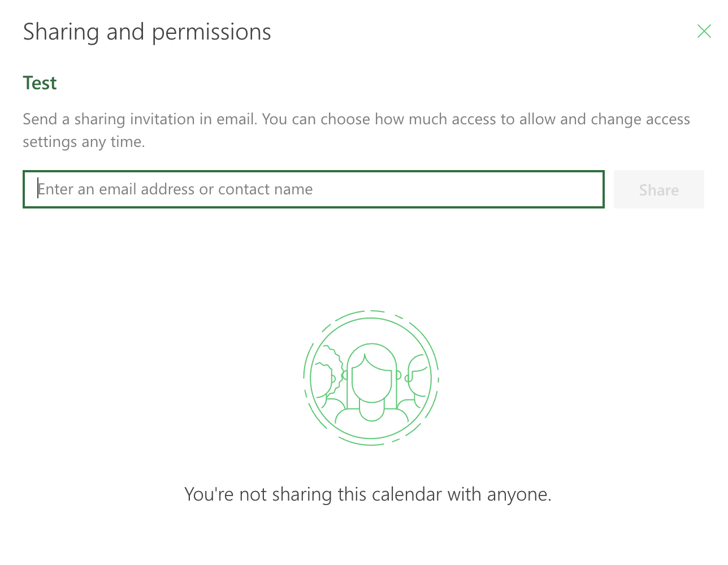Close the Sharing and permissions dialog
Viewport: 728px width, 565px height.
tap(704, 31)
